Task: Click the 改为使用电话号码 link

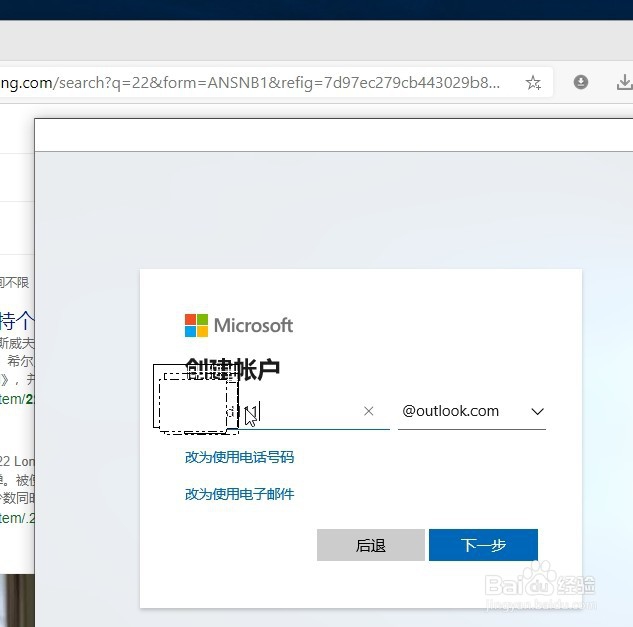Action: coord(239,457)
